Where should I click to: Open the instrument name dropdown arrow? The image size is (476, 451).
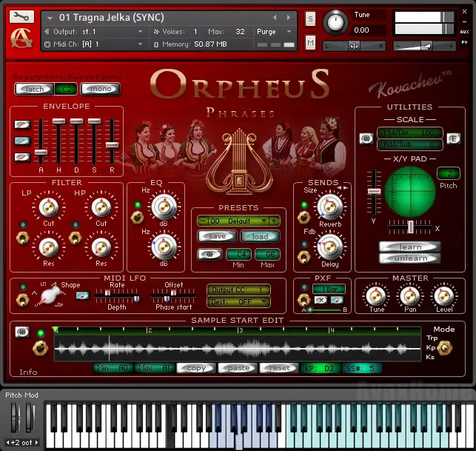coord(50,19)
